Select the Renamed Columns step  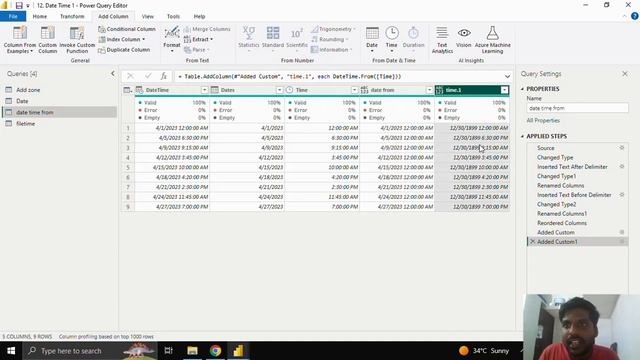pos(560,185)
